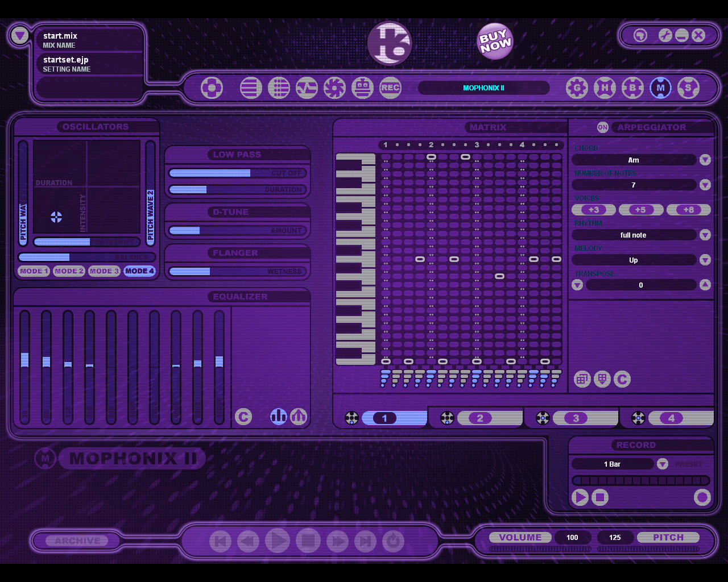Increase TRANSPOSE with the up arrow

(705, 285)
